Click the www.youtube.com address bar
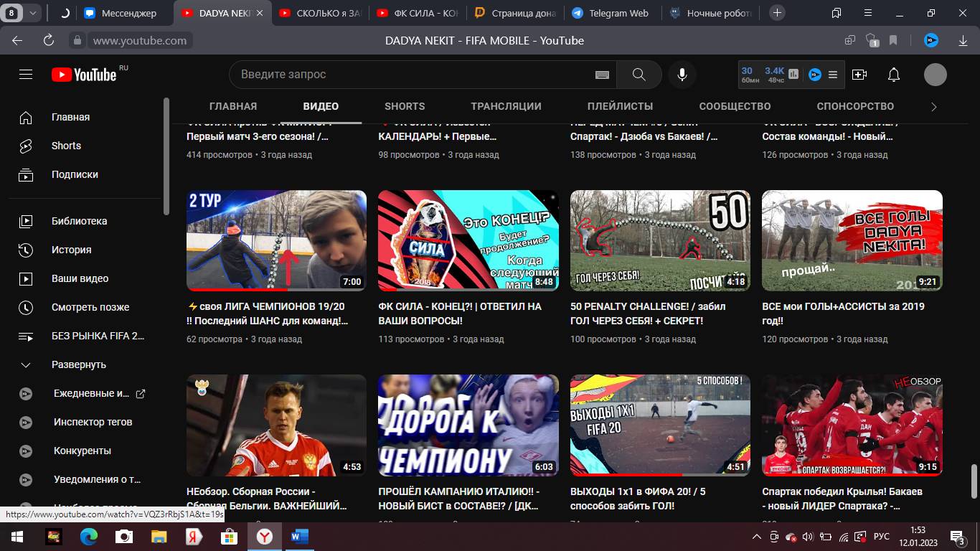The height and width of the screenshot is (551, 980). [140, 41]
